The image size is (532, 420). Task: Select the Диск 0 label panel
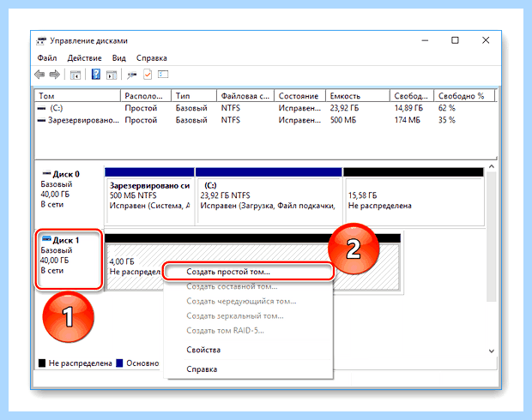[x=70, y=195]
